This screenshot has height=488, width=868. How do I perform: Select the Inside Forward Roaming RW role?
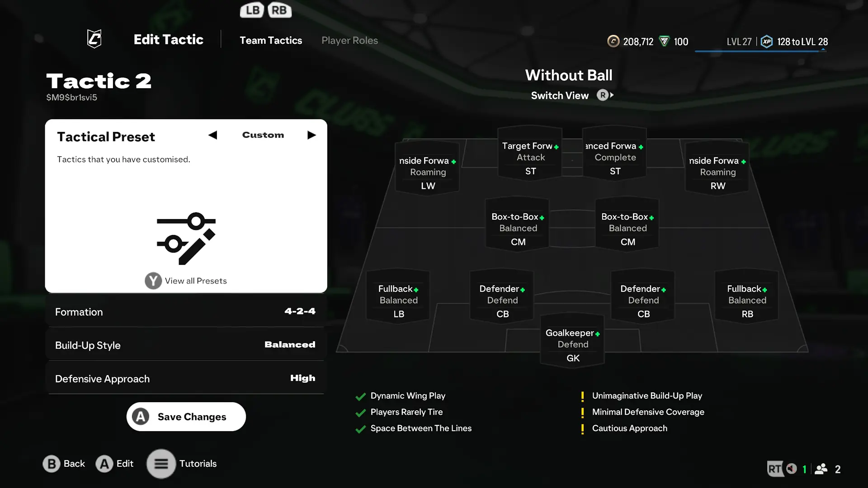point(717,172)
